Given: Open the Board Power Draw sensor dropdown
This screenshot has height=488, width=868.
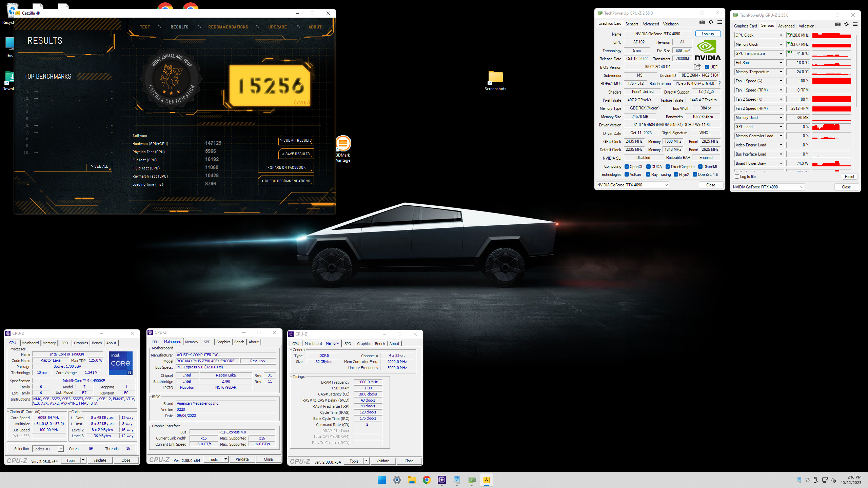Looking at the screenshot, I should pyautogui.click(x=781, y=163).
